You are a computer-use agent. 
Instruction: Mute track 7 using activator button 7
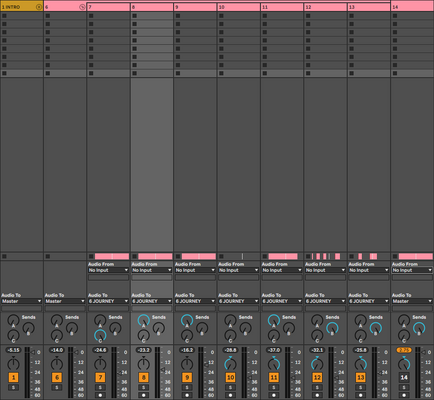[x=100, y=377]
